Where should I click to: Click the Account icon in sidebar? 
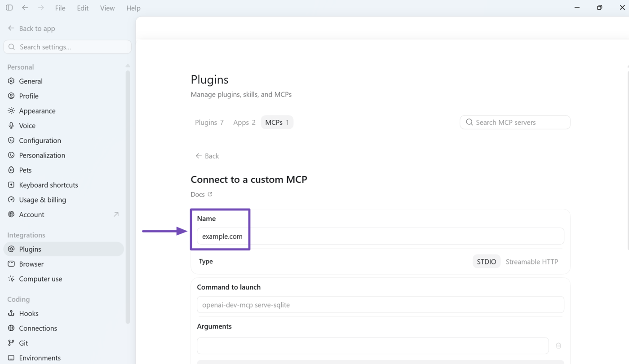[11, 215]
